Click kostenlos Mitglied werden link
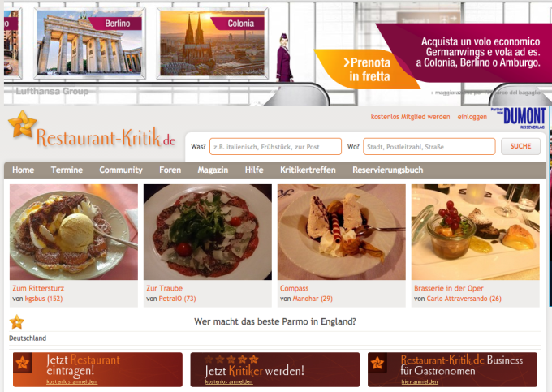 click(x=410, y=117)
